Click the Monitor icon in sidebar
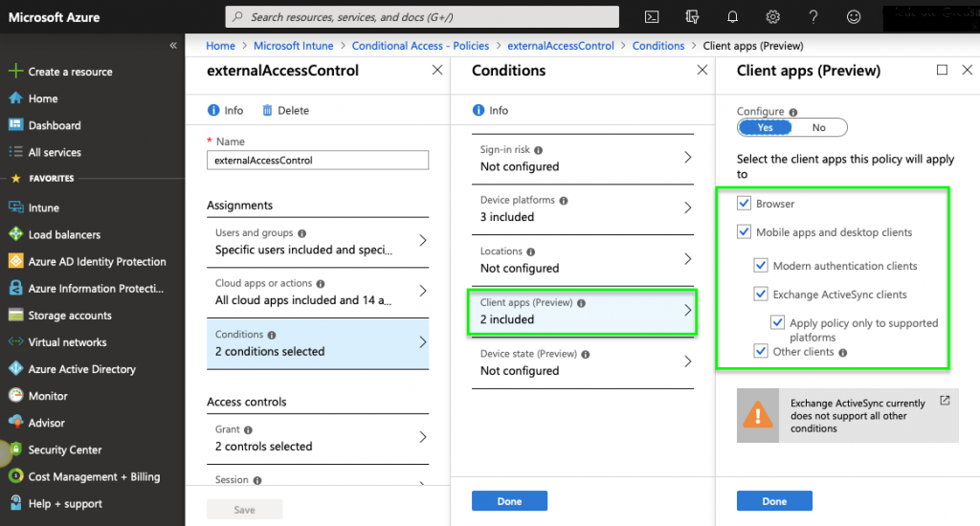The height and width of the screenshot is (526, 980). coord(15,395)
